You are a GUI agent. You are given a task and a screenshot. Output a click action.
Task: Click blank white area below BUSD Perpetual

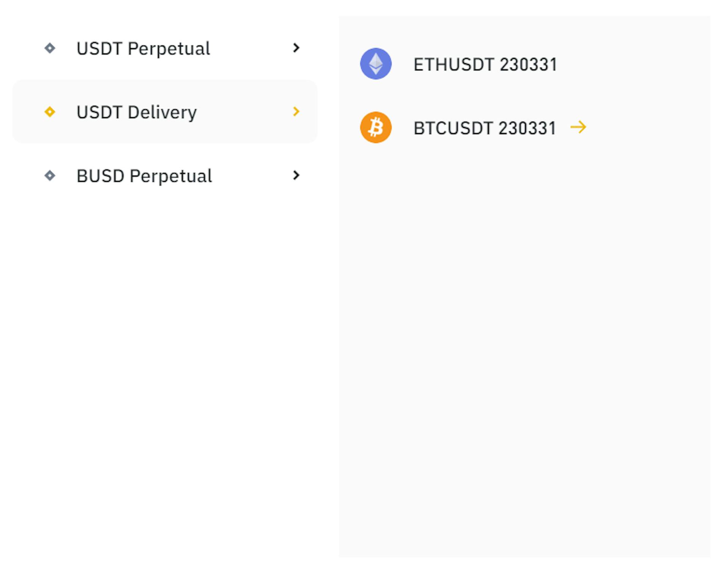[x=163, y=341]
